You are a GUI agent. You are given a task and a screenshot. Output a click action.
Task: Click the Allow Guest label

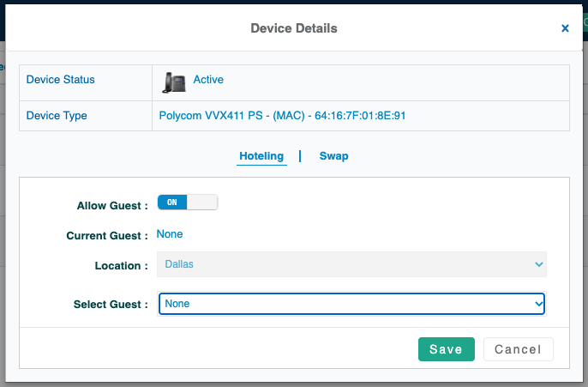[x=112, y=206]
